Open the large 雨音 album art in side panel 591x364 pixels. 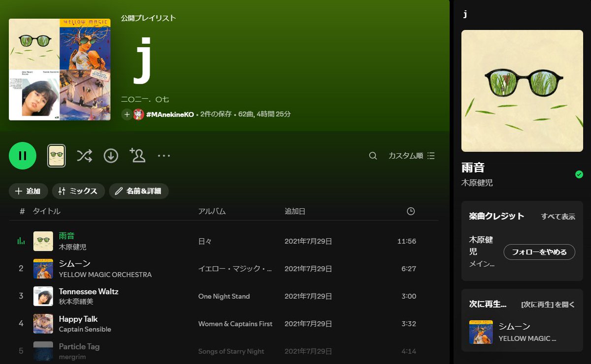click(522, 91)
